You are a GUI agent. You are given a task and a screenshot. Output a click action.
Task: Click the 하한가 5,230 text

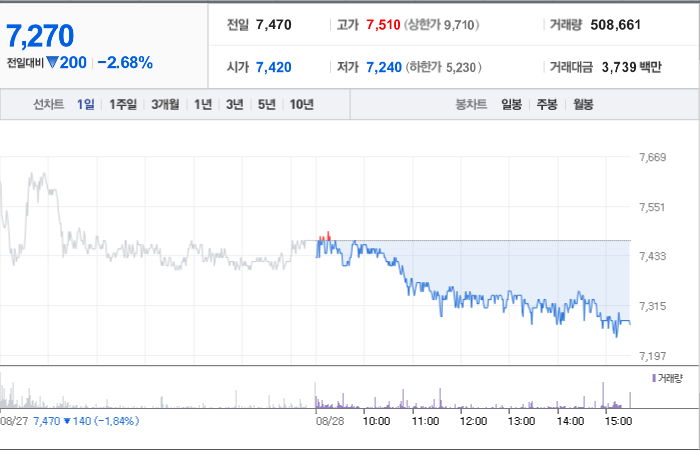pos(443,67)
